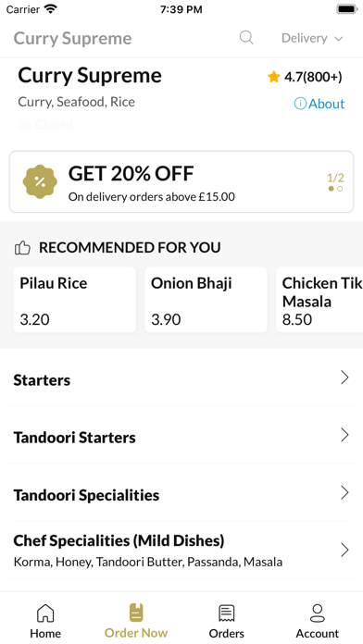Image resolution: width=363 pixels, height=644 pixels.
Task: Tap the percent discount badge icon
Action: pyautogui.click(x=40, y=181)
